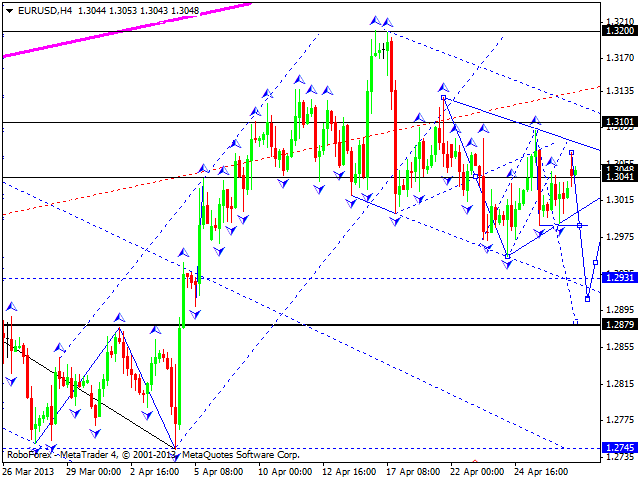This screenshot has width=640, height=480.
Task: Select the EURUSD,H4 chart title
Action: tap(45, 11)
